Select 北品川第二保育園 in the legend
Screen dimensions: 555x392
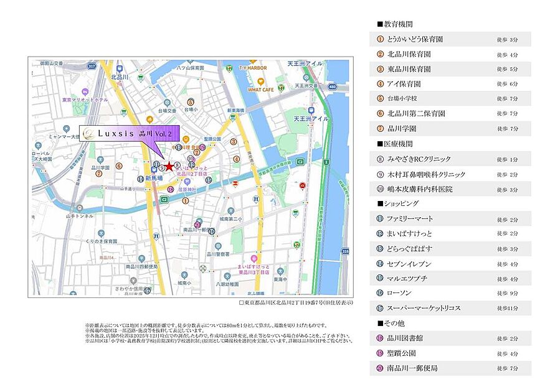coord(416,113)
